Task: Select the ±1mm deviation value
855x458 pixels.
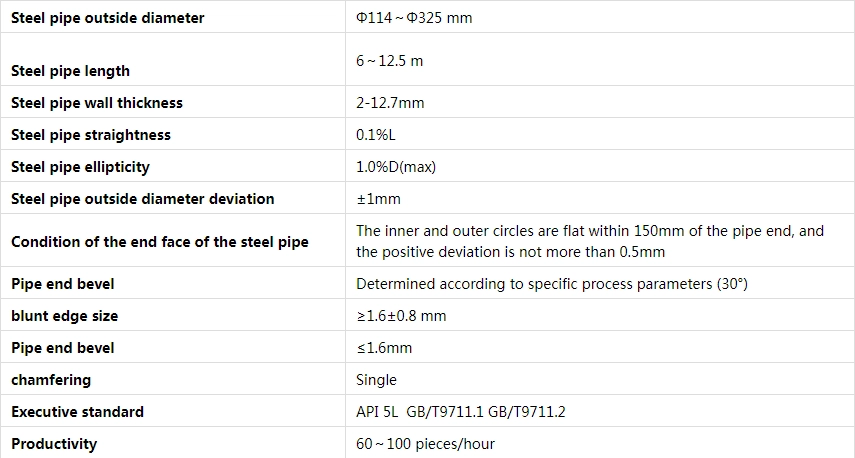Action: coord(378,199)
